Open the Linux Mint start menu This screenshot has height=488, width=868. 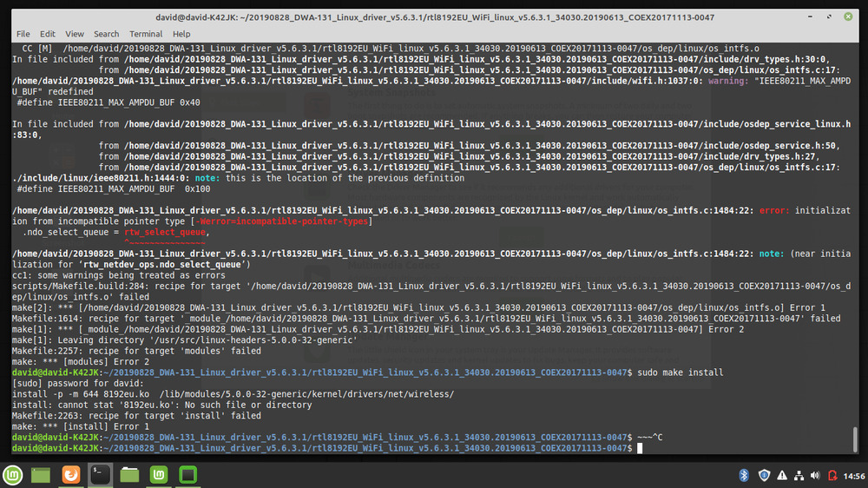pos(12,475)
